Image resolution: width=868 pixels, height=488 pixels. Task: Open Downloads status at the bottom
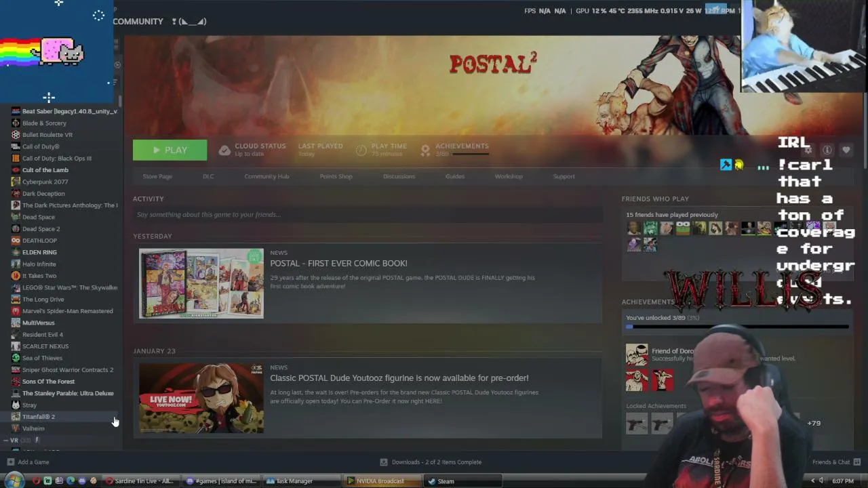coord(431,462)
